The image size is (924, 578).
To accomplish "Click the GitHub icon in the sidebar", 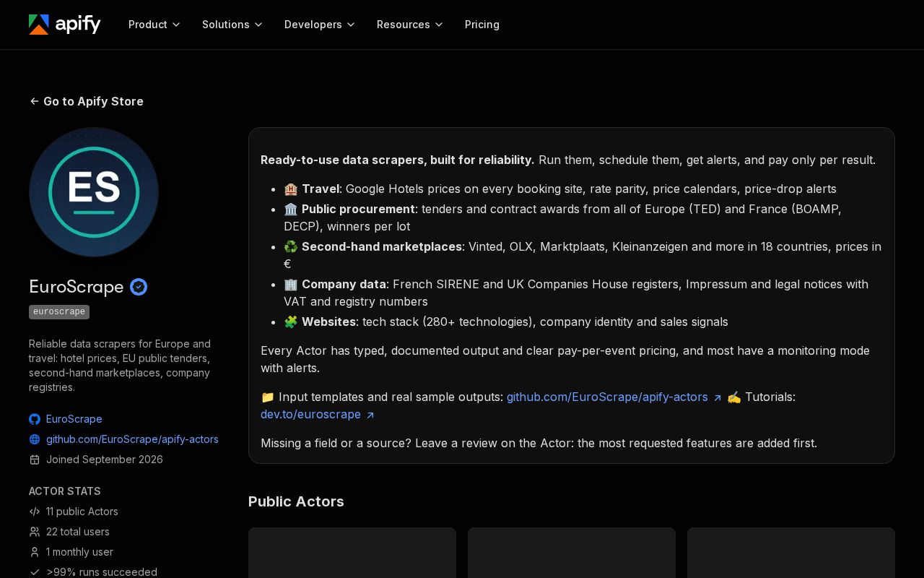I will tap(35, 419).
